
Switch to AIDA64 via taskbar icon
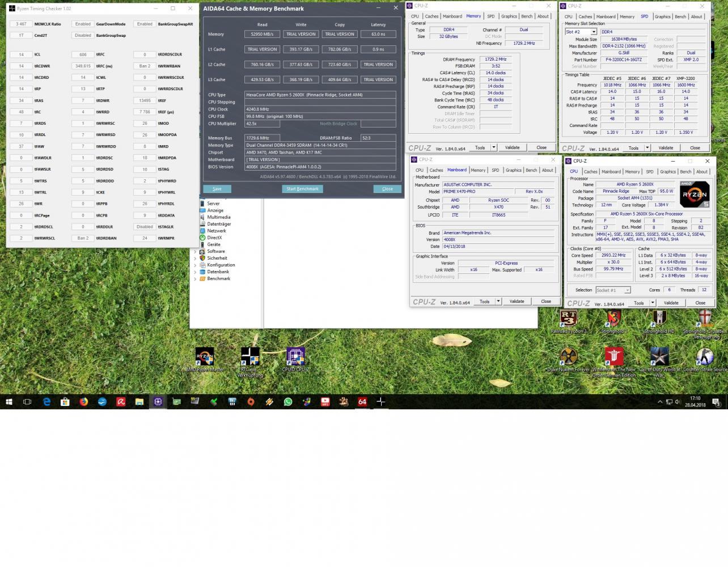(362, 401)
